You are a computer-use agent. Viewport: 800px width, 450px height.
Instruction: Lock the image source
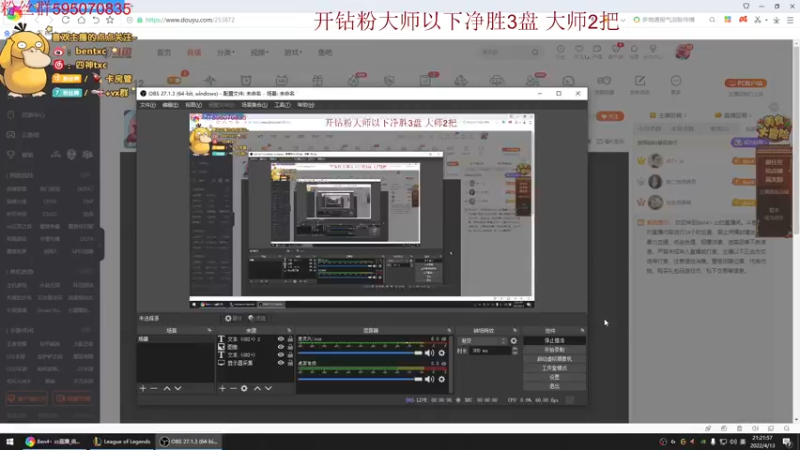[x=290, y=347]
